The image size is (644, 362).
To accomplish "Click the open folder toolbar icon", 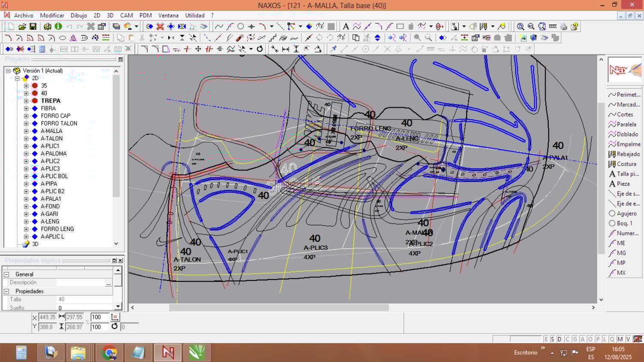I will click(22, 27).
